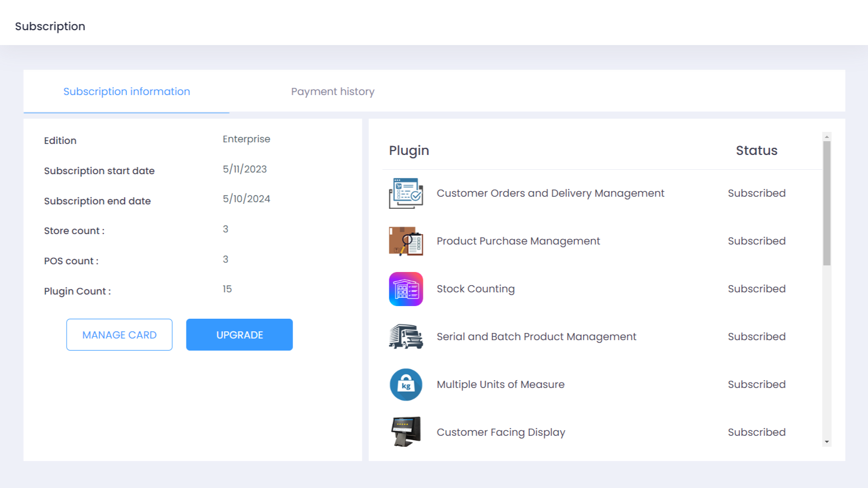Screen dimensions: 868x488
Task: Click the UPGRADE button
Action: click(239, 335)
